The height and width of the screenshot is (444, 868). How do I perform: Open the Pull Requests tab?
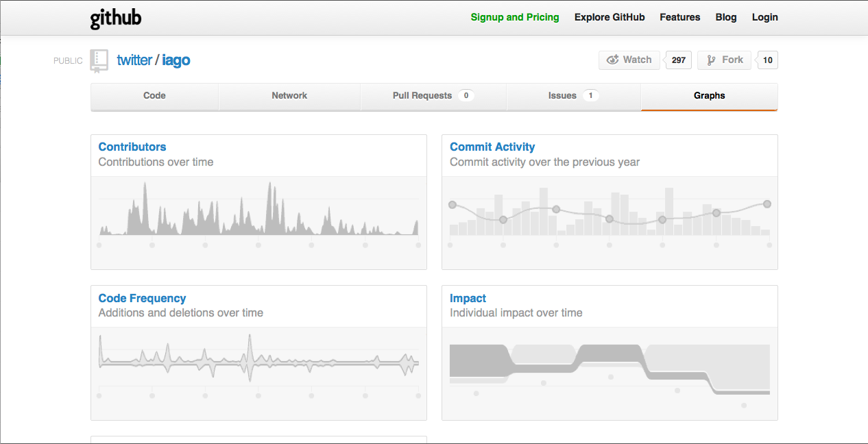click(x=433, y=96)
